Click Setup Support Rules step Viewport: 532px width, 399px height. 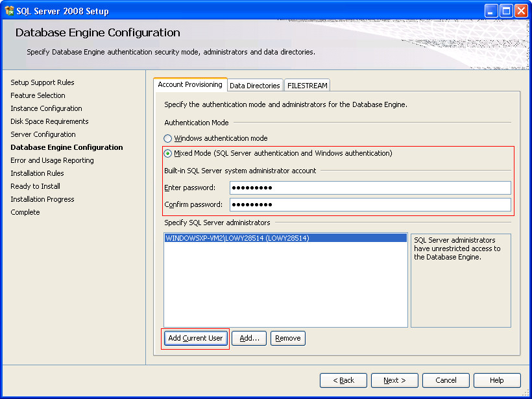click(x=42, y=82)
